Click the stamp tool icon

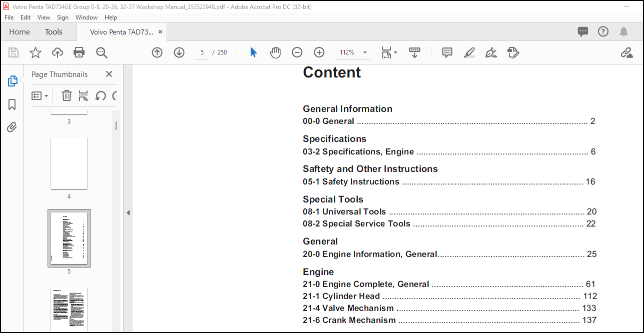coord(513,52)
